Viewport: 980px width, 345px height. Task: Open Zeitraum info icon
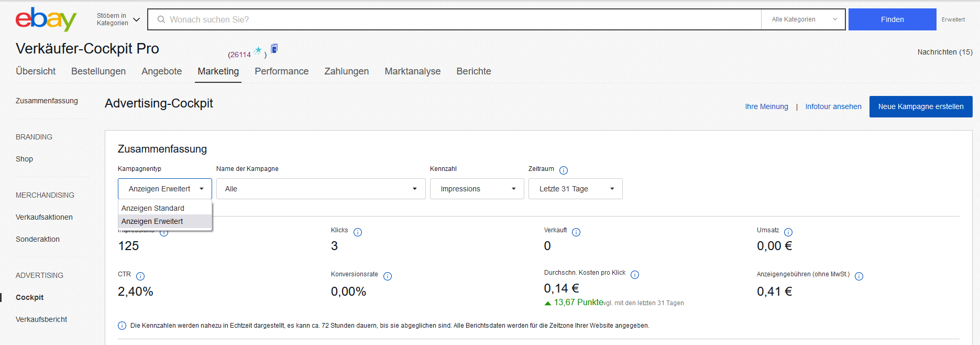pos(564,170)
